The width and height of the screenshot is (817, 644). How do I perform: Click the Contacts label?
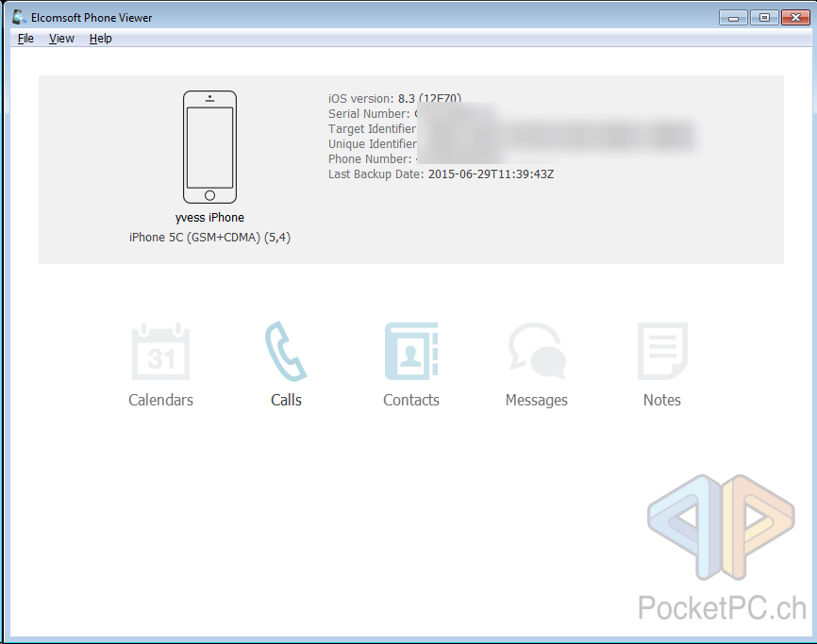click(411, 400)
